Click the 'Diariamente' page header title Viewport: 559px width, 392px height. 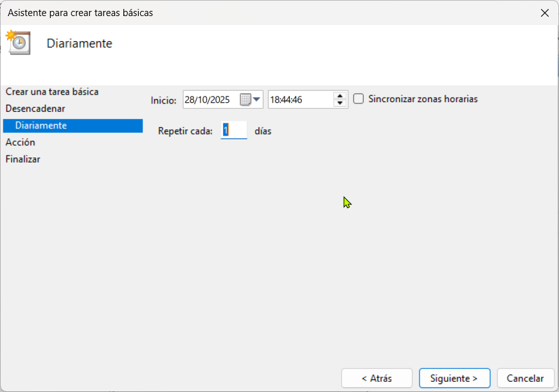(80, 44)
